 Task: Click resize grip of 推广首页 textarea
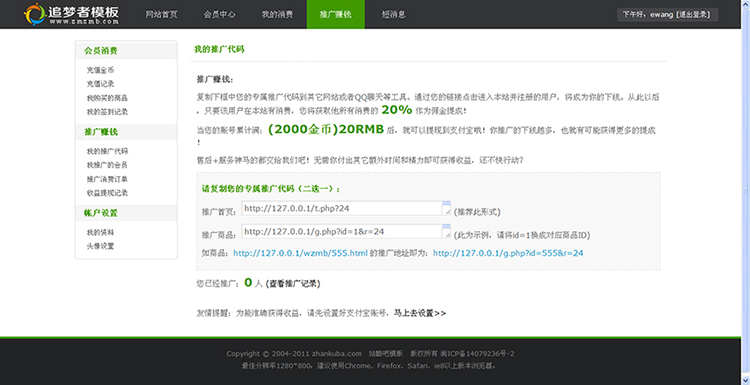point(447,212)
